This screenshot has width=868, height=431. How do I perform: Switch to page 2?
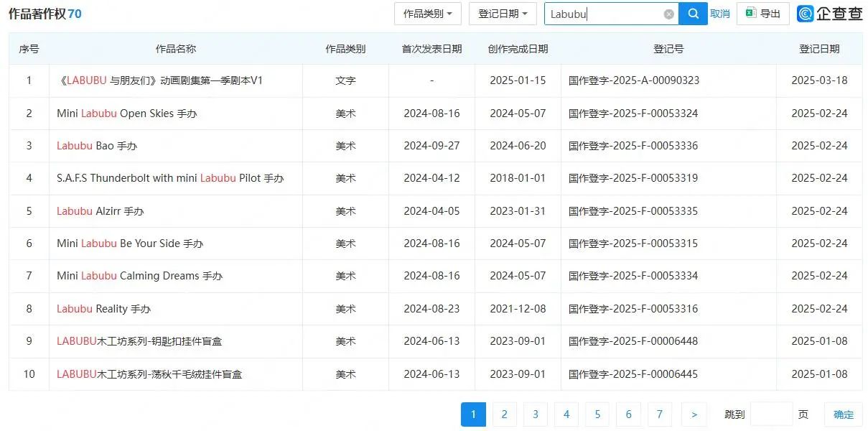click(504, 414)
